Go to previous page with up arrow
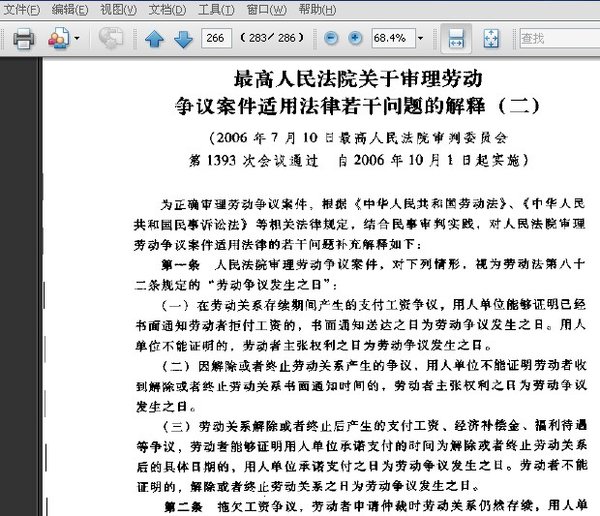 click(154, 39)
